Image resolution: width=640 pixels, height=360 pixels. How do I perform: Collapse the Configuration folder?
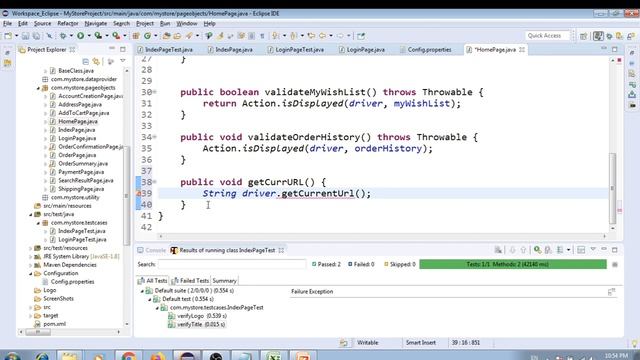31,273
